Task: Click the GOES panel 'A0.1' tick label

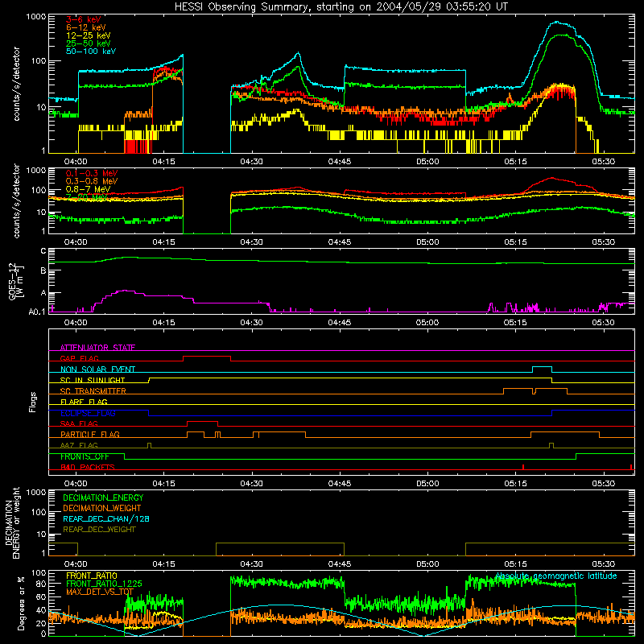Action: (x=37, y=312)
